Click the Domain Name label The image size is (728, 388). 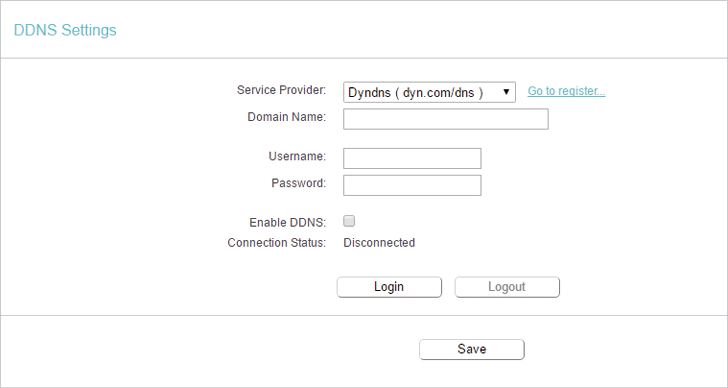286,117
